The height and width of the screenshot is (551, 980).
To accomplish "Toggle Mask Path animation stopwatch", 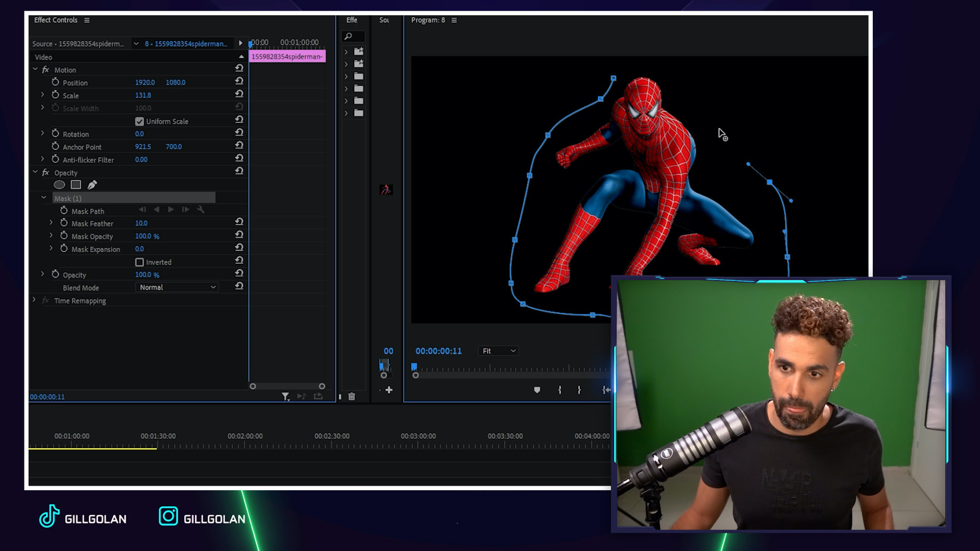I will 64,211.
